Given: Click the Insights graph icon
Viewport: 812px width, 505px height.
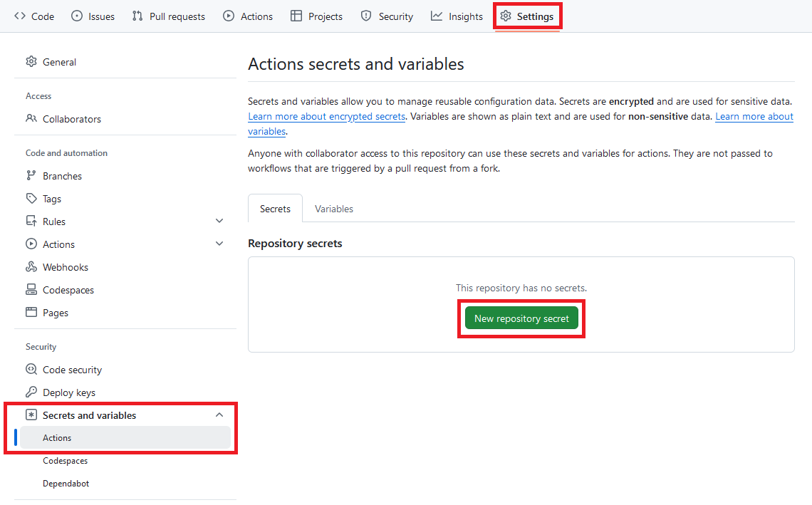Looking at the screenshot, I should (437, 16).
